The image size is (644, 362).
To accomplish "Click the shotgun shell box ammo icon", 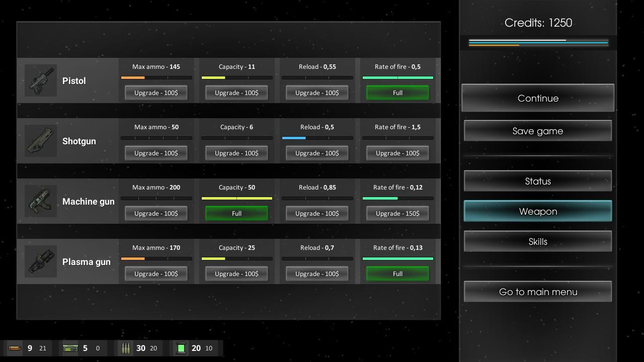I will [x=70, y=348].
